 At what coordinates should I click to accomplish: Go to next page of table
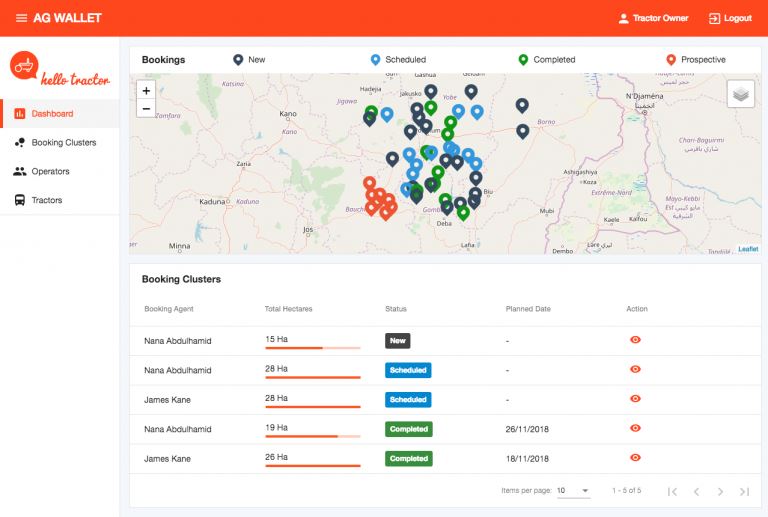point(720,492)
